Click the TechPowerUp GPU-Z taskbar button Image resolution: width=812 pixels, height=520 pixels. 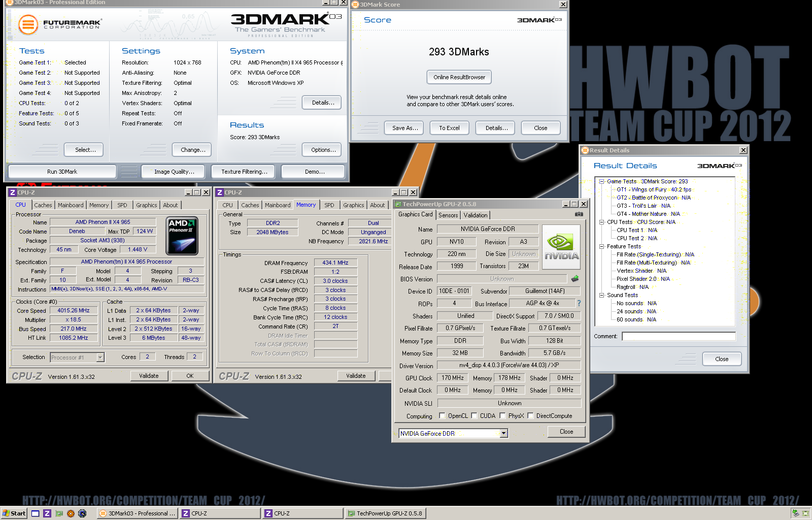coord(385,513)
